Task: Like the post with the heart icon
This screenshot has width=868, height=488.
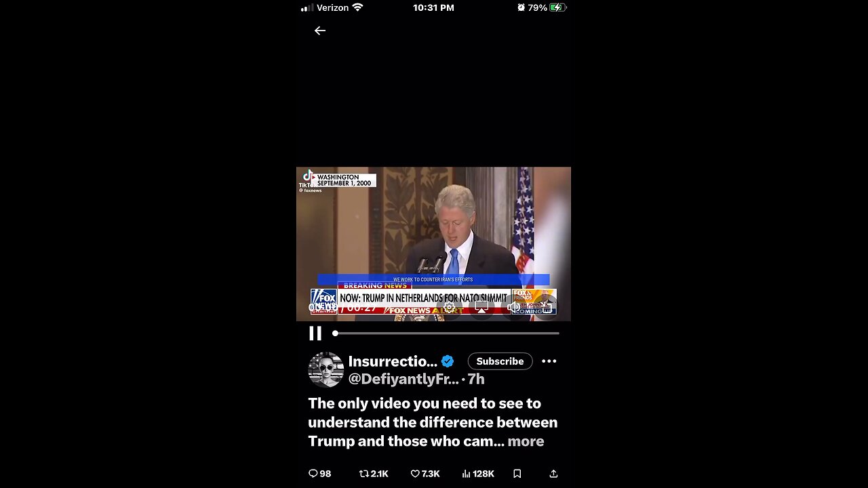Action: click(425, 474)
